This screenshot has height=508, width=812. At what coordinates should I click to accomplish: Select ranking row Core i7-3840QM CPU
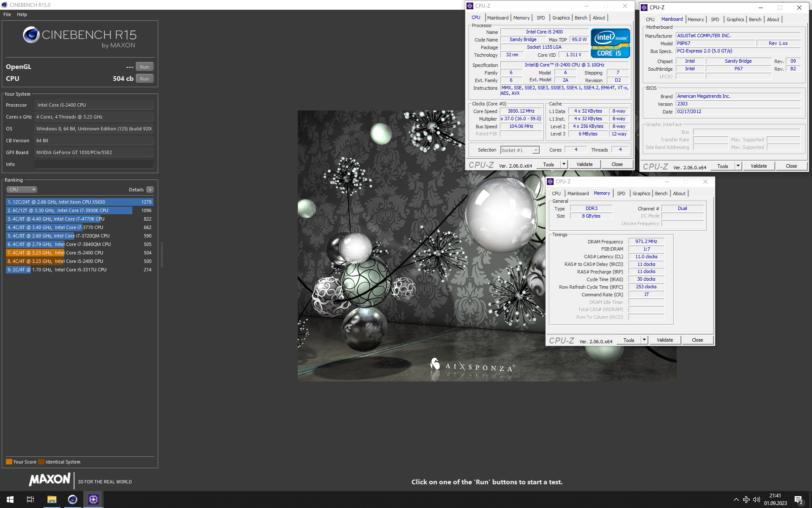pyautogui.click(x=80, y=244)
